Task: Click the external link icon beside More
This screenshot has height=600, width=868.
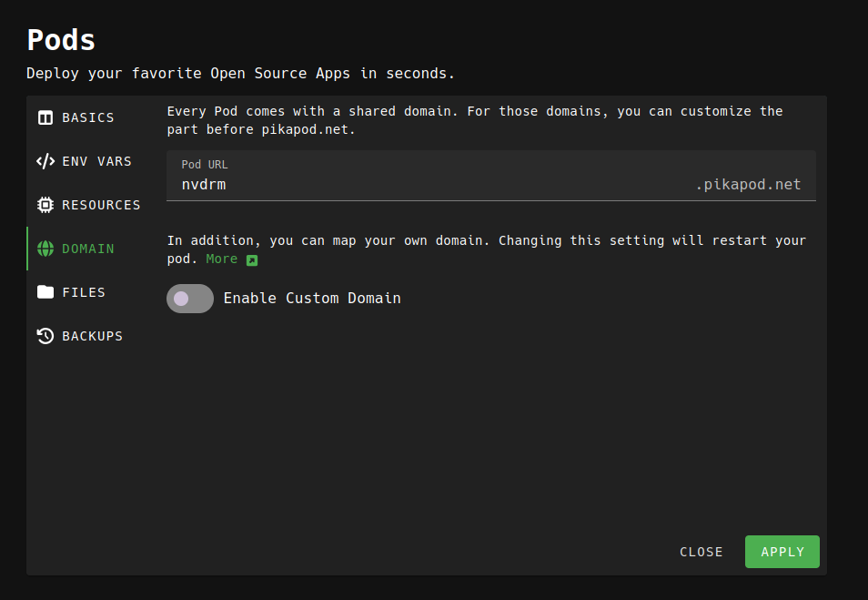Action: 252,260
